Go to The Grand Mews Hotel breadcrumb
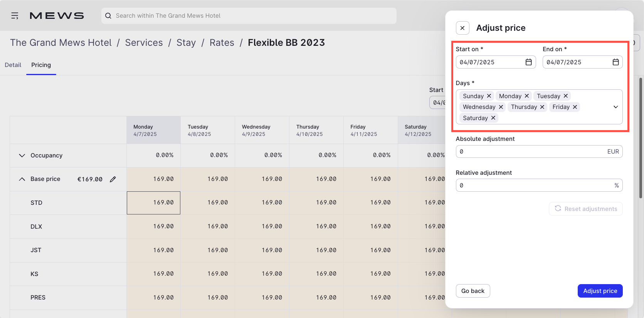 pos(61,43)
